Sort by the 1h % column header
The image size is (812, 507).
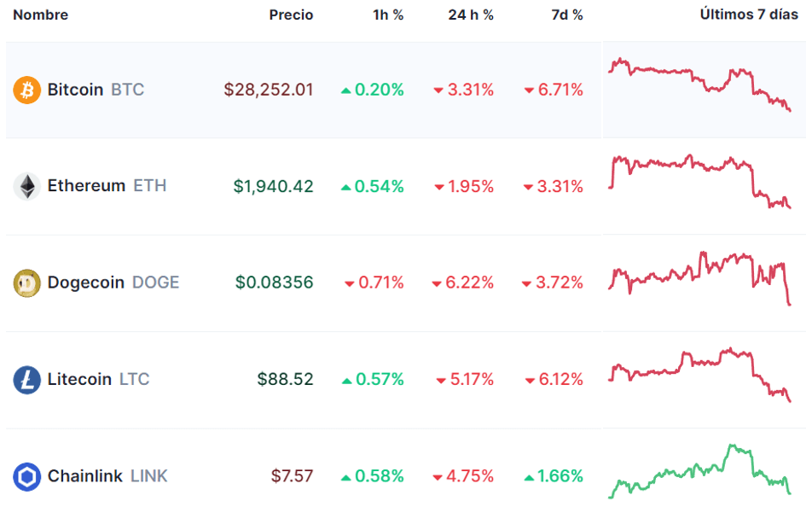(387, 15)
